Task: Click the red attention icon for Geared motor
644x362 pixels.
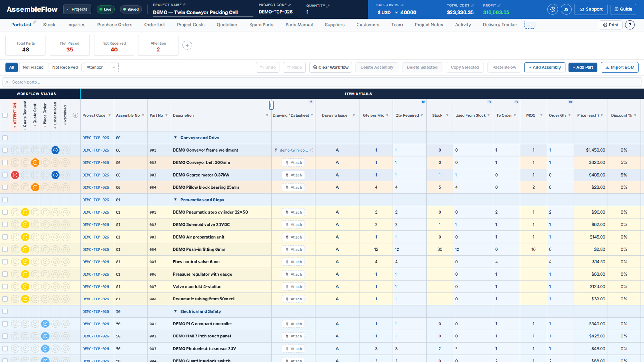Action: [x=15, y=175]
